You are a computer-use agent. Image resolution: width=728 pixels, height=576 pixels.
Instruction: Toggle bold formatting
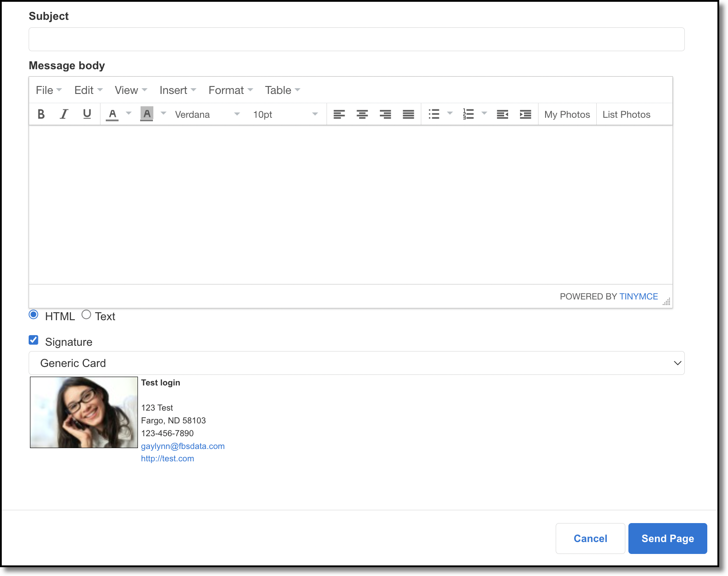41,114
